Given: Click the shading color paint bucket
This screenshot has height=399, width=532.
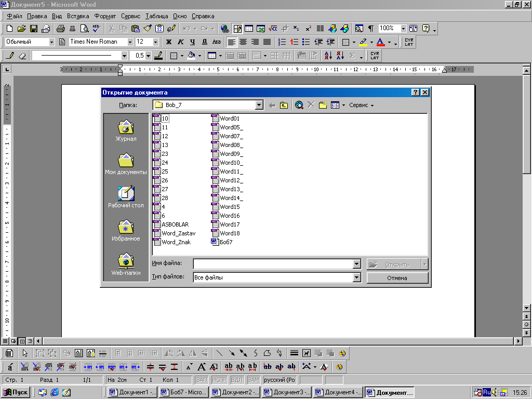Looking at the screenshot, I should (191, 56).
